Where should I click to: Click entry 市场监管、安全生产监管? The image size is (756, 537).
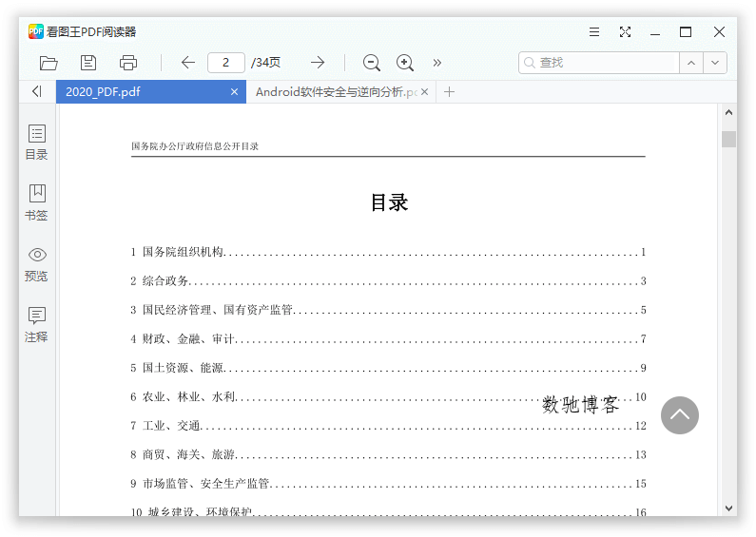[x=388, y=484]
